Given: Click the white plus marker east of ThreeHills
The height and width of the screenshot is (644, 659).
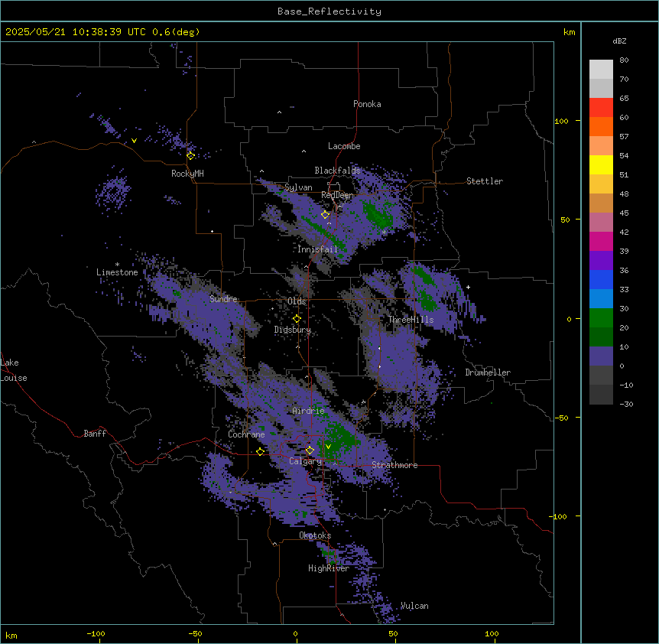Looking at the screenshot, I should (x=468, y=287).
